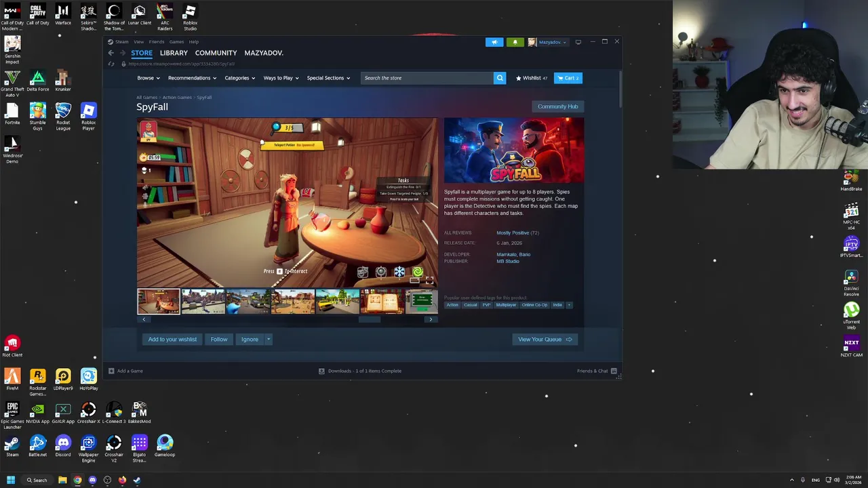This screenshot has height=488, width=868.
Task: Click the store search magnifier button
Action: pos(500,78)
